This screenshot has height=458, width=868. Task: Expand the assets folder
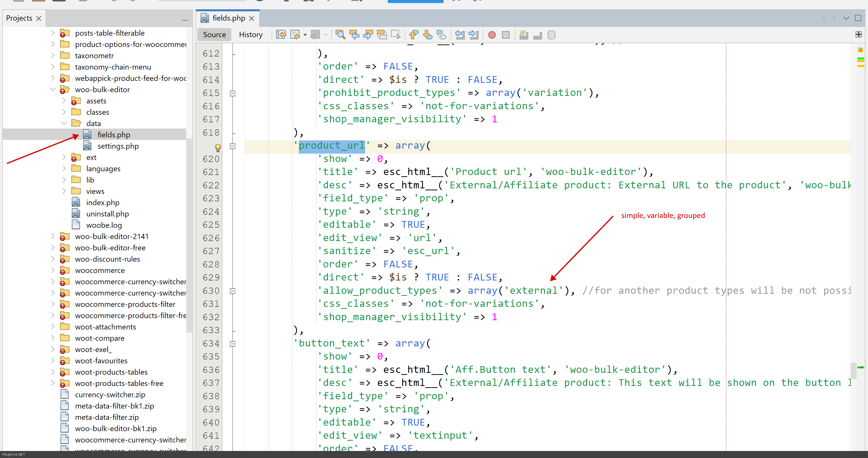point(64,101)
